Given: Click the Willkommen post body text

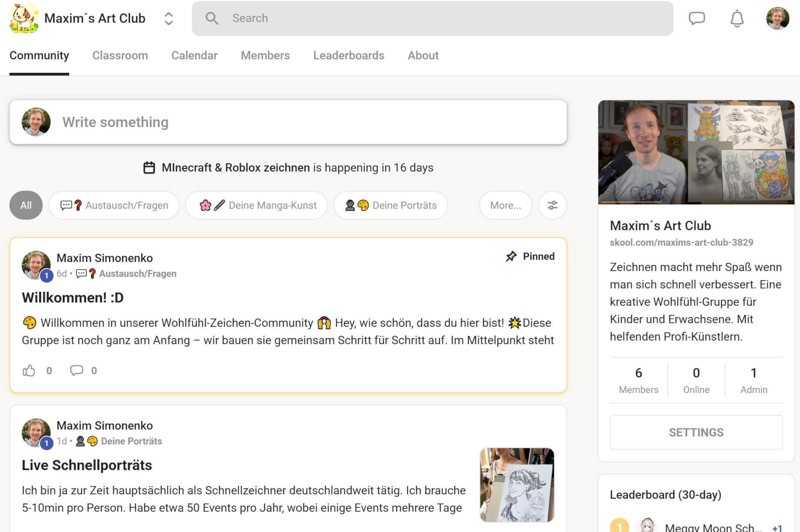Looking at the screenshot, I should click(x=288, y=331).
